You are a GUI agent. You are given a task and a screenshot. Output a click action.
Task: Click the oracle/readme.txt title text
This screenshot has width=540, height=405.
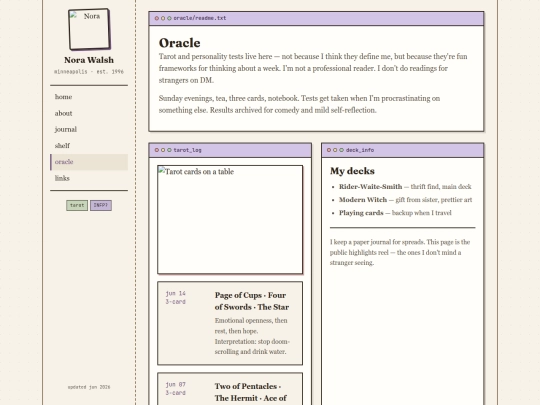[x=200, y=18]
